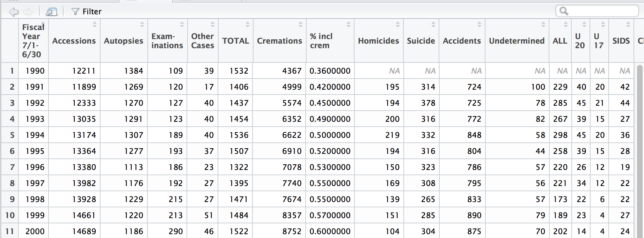Click the back navigation arrow
The width and height of the screenshot is (644, 238).
pyautogui.click(x=13, y=12)
